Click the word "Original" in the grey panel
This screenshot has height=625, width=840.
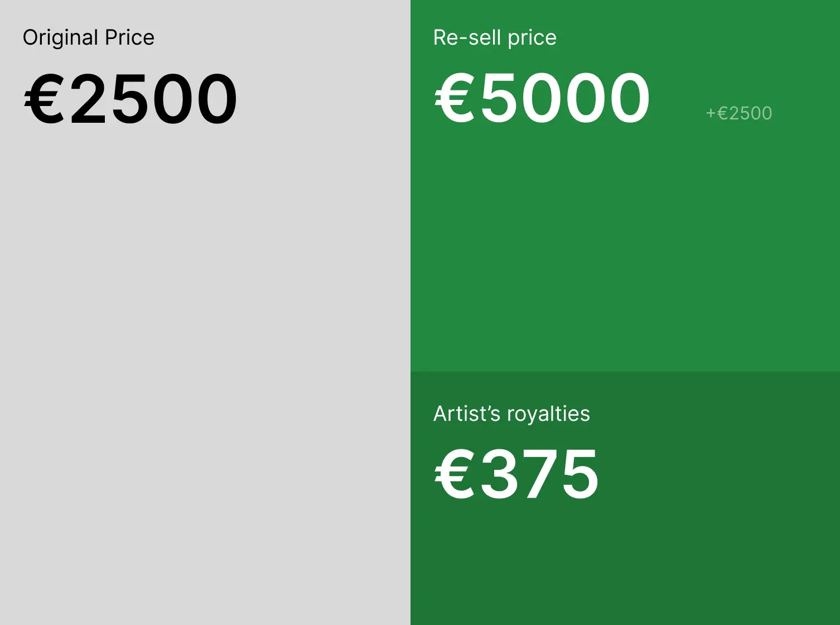pyautogui.click(x=60, y=38)
